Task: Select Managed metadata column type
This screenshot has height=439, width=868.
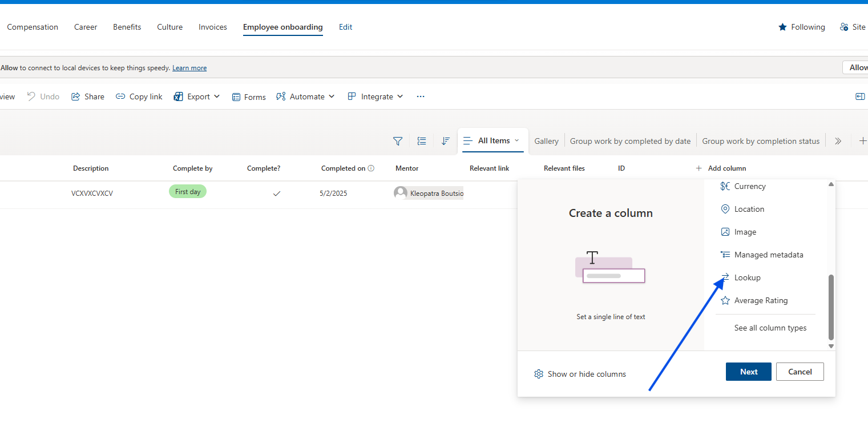Action: 768,255
